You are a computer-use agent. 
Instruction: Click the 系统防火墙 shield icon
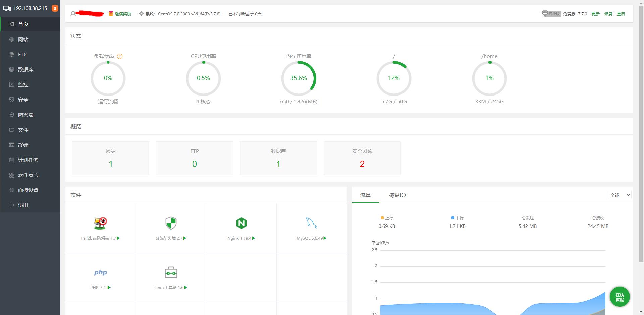(171, 223)
